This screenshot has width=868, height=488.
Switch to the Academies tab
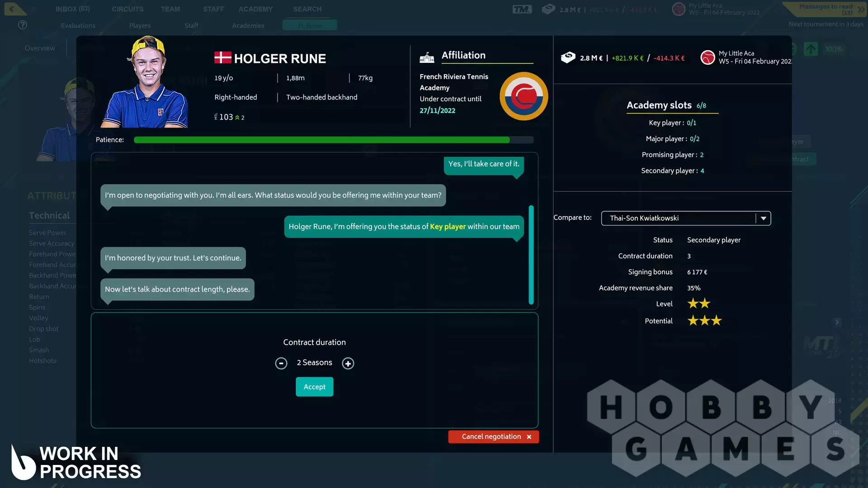(248, 26)
